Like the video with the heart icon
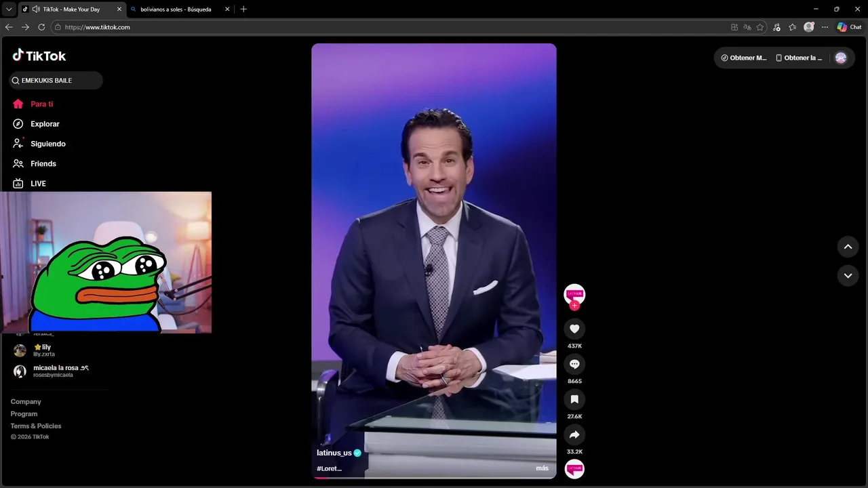Viewport: 868px width, 488px height. click(574, 329)
